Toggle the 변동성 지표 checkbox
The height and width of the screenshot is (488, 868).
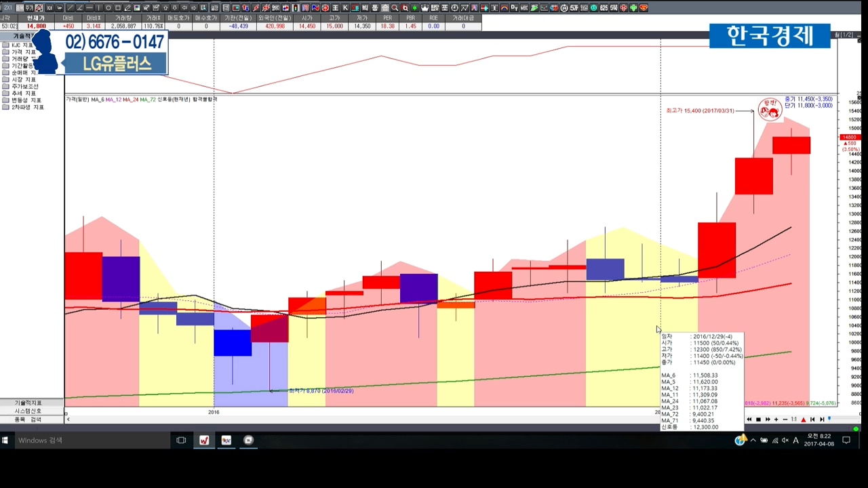click(x=6, y=100)
